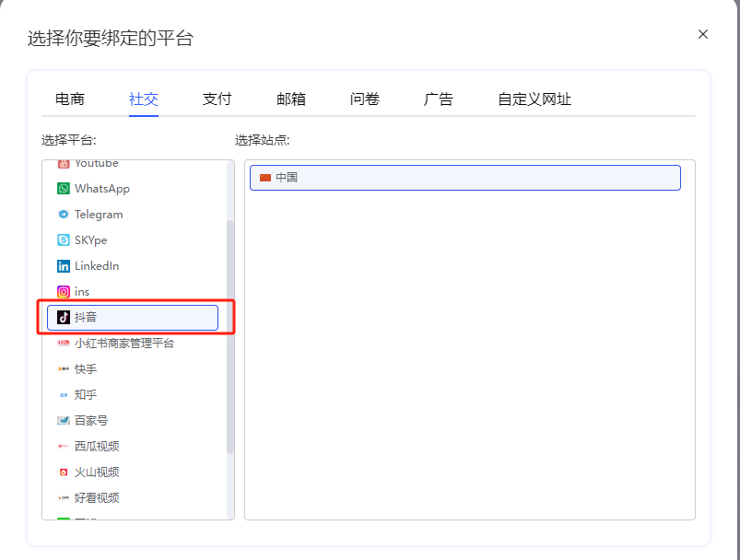This screenshot has width=740, height=560.
Task: Open the 支付 tab
Action: point(217,98)
